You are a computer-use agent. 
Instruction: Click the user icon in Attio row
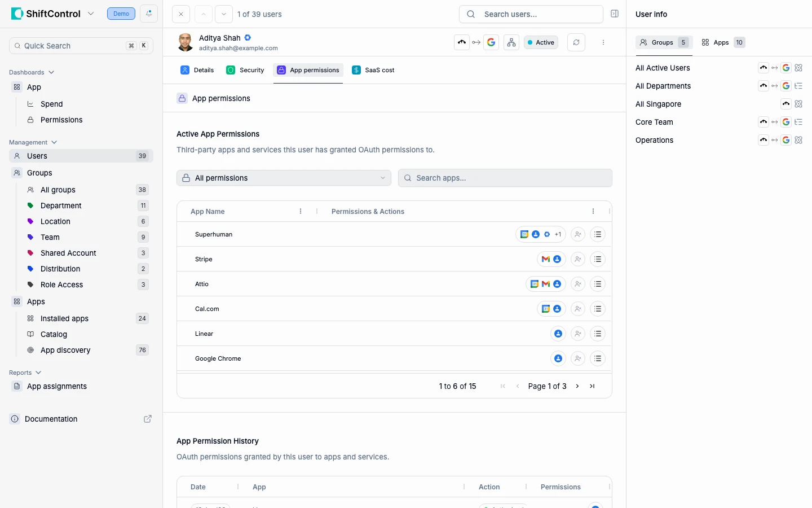[x=577, y=284]
